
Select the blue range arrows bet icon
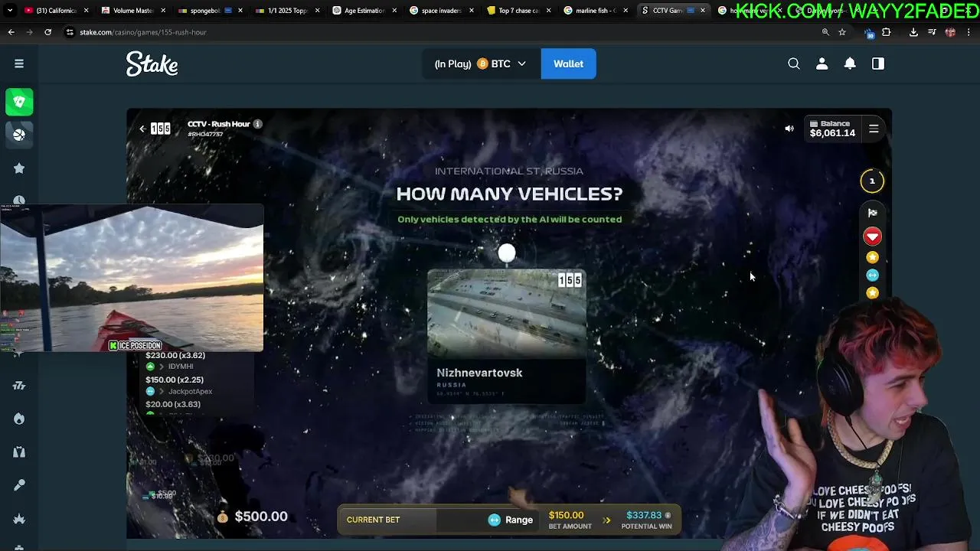click(872, 275)
